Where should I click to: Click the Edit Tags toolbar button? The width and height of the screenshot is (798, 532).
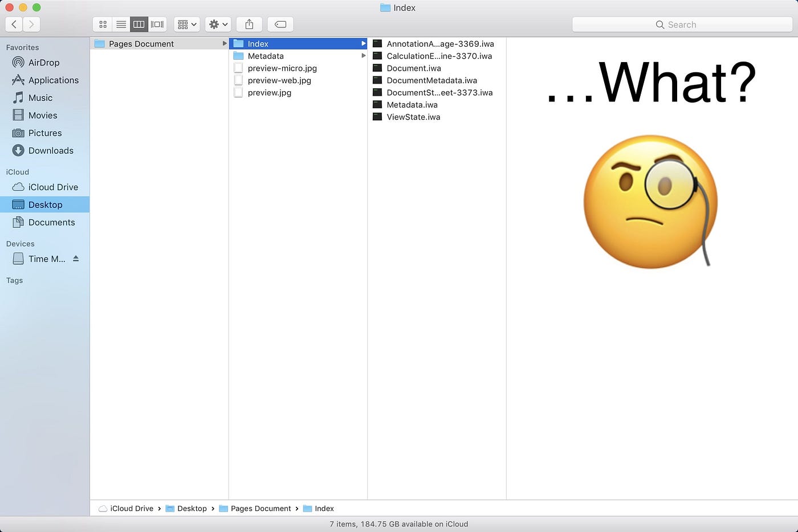click(x=280, y=24)
